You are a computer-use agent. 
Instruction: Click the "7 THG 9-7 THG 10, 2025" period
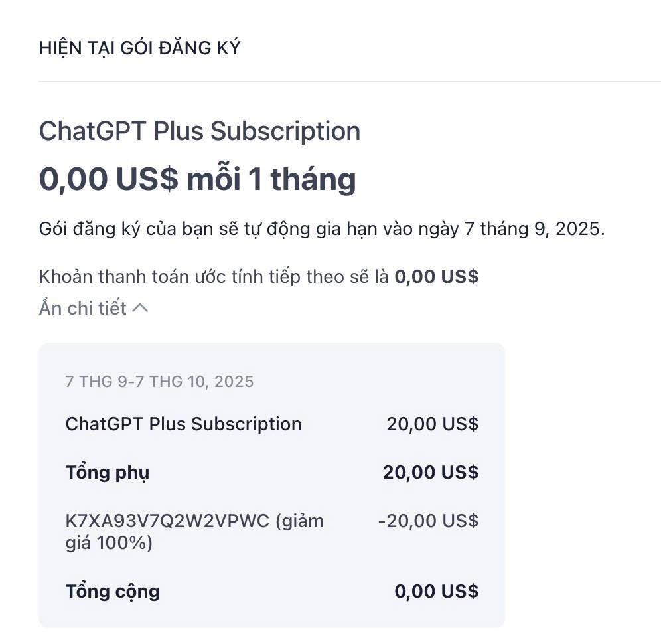(159, 382)
